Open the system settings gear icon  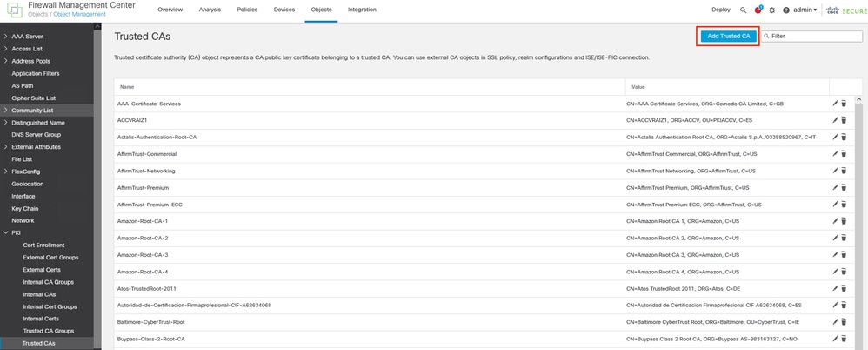pyautogui.click(x=772, y=10)
